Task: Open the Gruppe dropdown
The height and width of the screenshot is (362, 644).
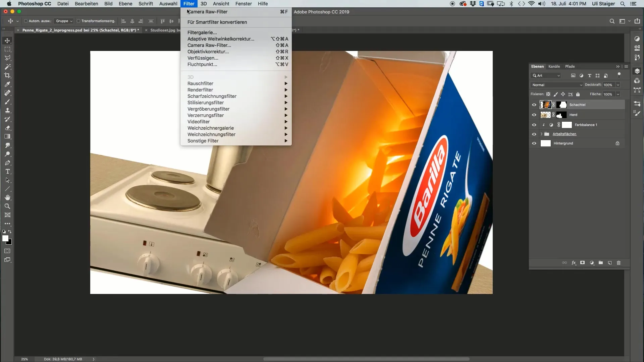Action: tap(64, 21)
